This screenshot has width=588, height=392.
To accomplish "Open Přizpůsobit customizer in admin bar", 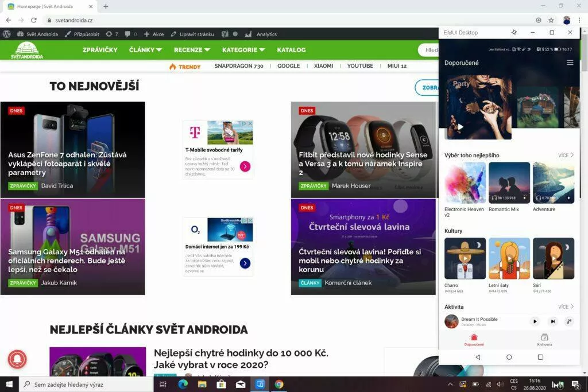I will click(82, 34).
